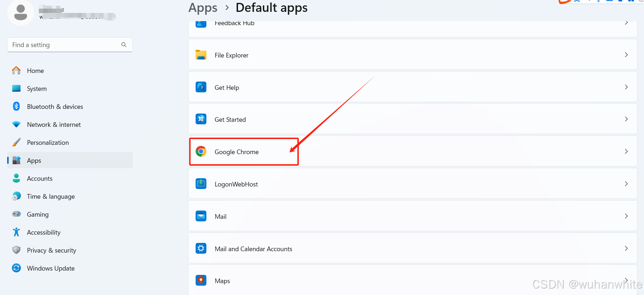Open the System settings page
The height and width of the screenshot is (295, 644).
[70, 89]
